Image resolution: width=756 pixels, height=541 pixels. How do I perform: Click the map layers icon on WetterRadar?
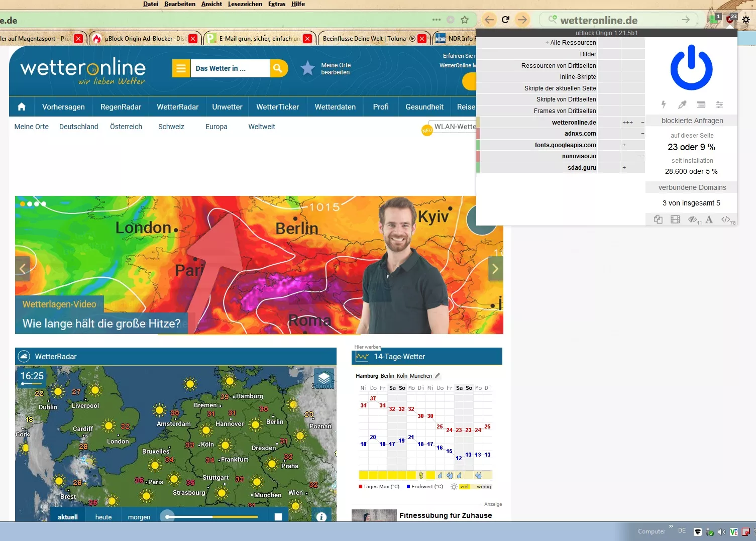tap(324, 377)
